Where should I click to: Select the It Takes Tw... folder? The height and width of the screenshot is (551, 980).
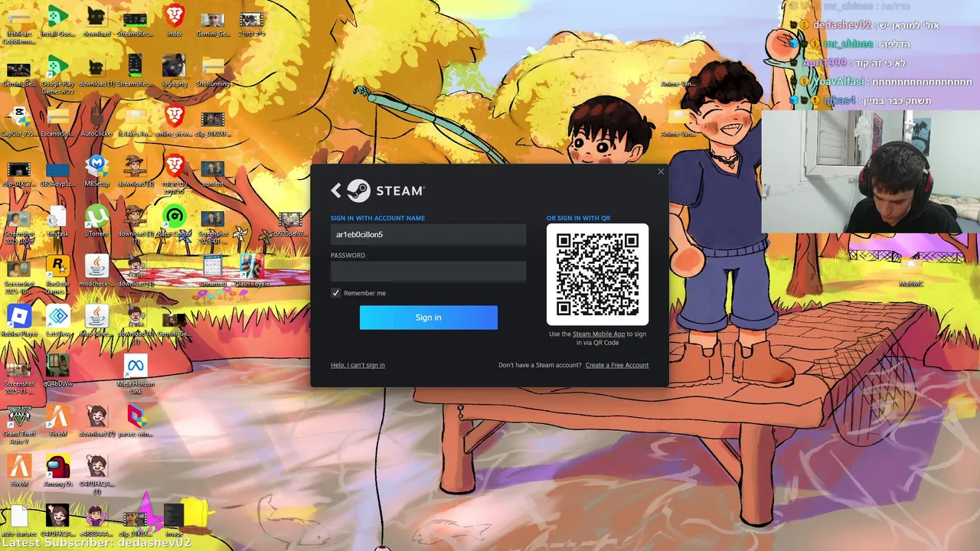click(x=136, y=121)
